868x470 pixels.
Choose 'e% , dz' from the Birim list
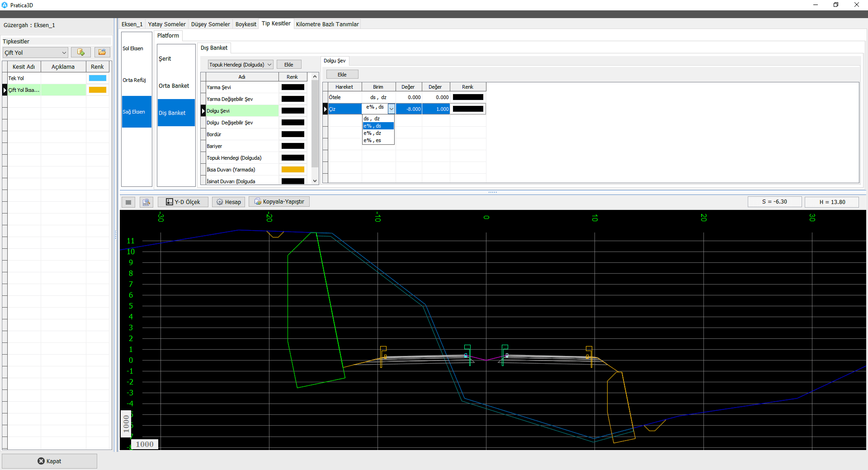coord(373,133)
